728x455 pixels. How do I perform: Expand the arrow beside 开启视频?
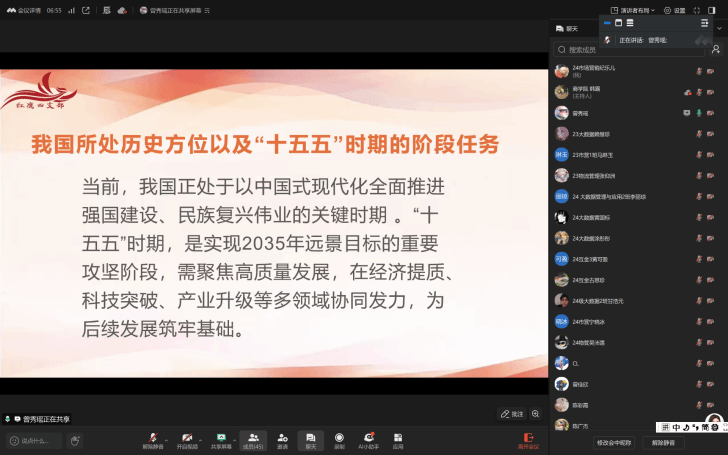201,438
